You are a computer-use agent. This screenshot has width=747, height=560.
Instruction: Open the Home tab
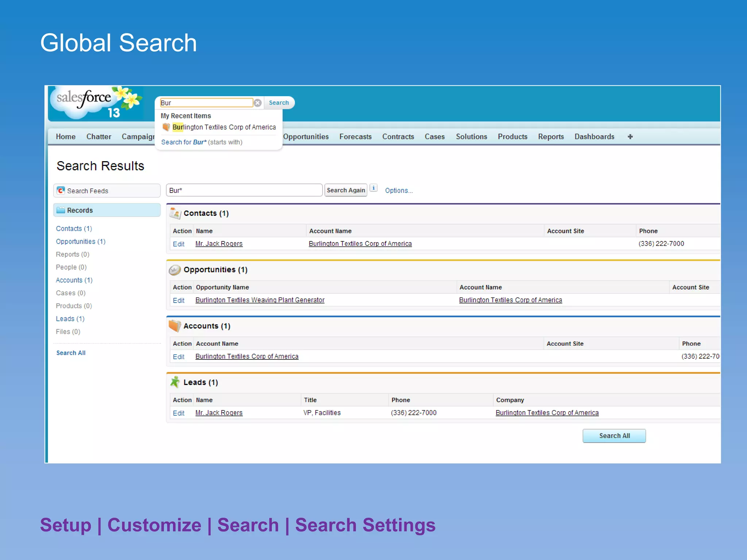66,137
